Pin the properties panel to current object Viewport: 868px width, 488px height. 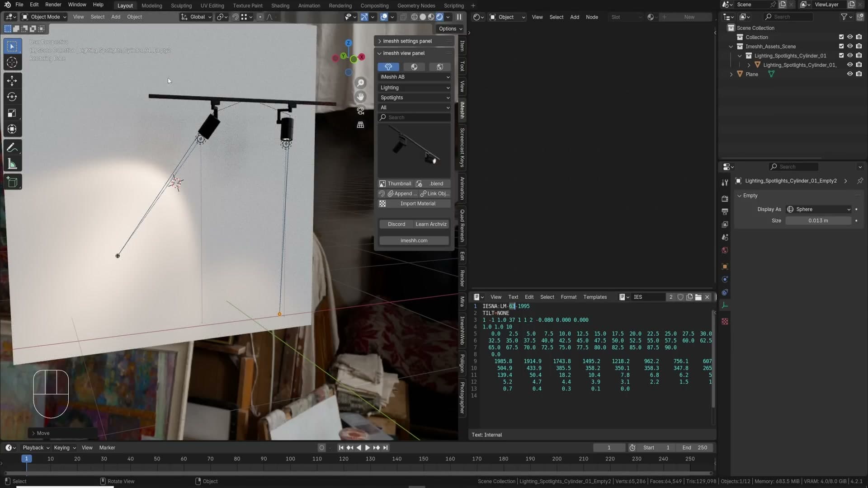click(859, 181)
